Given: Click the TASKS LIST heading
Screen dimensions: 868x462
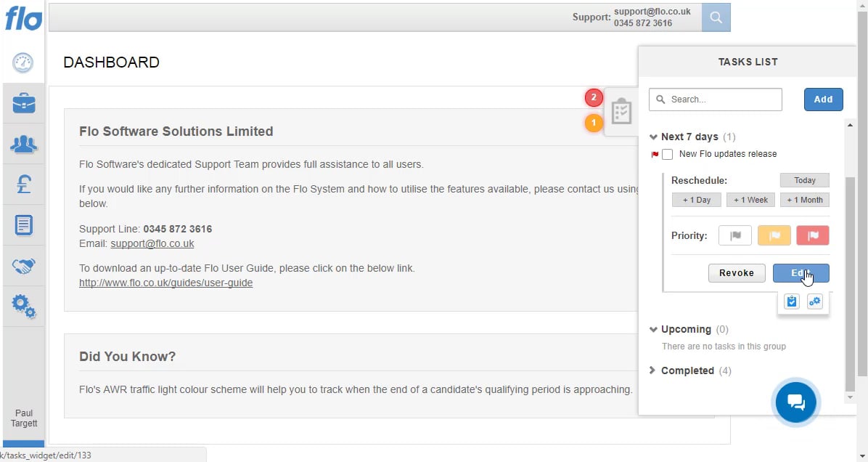Looking at the screenshot, I should pos(748,62).
